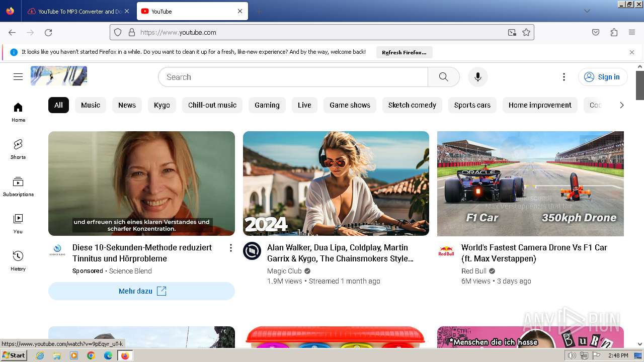Open the You section in sidebar
The height and width of the screenshot is (362, 644).
[x=18, y=224]
